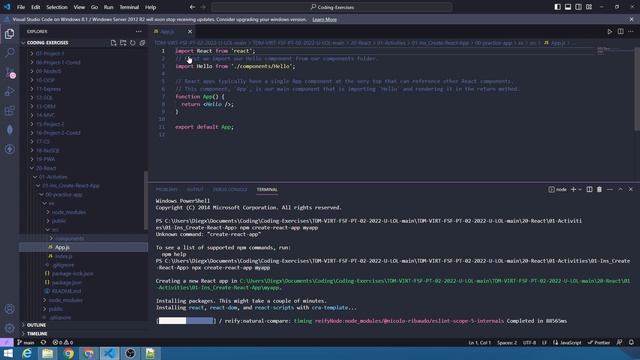
Task: Click the Coding-Exercises command center search box
Action: coord(332,7)
